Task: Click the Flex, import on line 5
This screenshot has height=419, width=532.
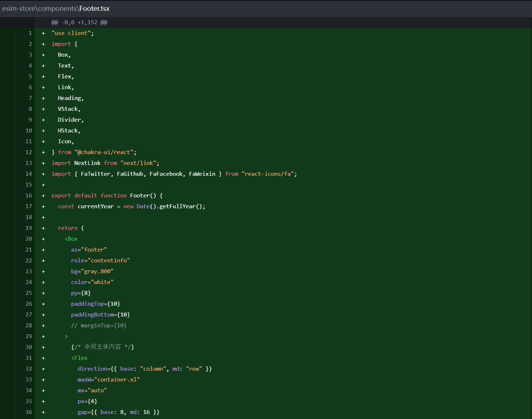Action: tap(66, 77)
